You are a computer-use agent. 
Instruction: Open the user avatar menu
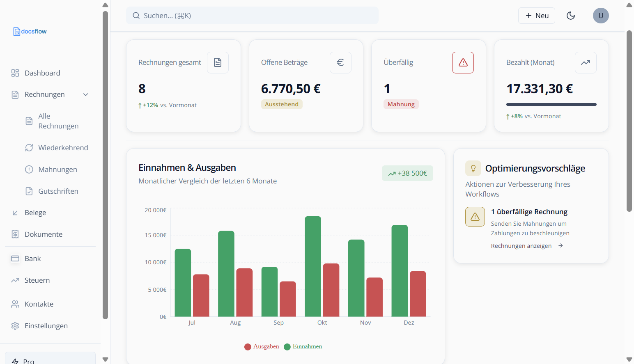coord(600,16)
